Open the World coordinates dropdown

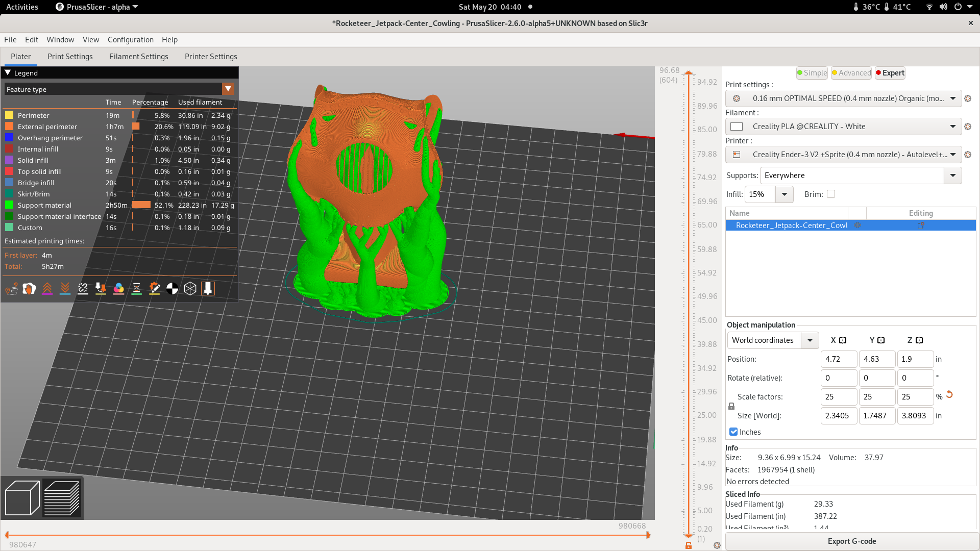pyautogui.click(x=810, y=340)
